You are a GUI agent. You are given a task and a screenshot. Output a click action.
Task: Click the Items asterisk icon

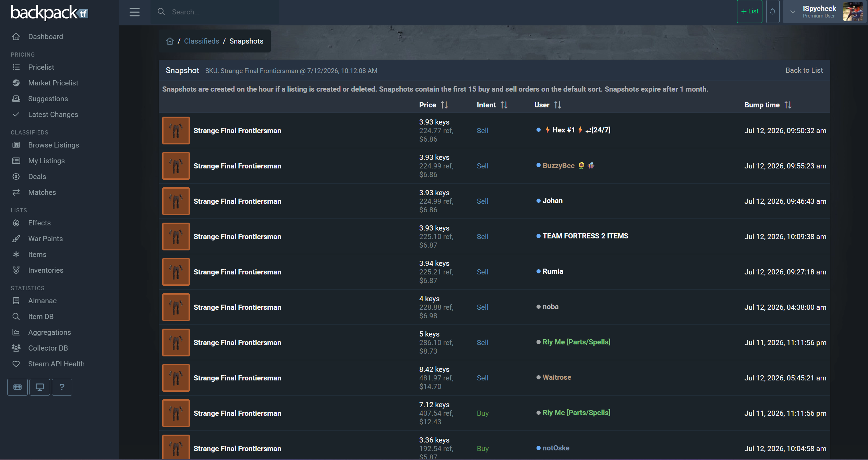coord(16,255)
